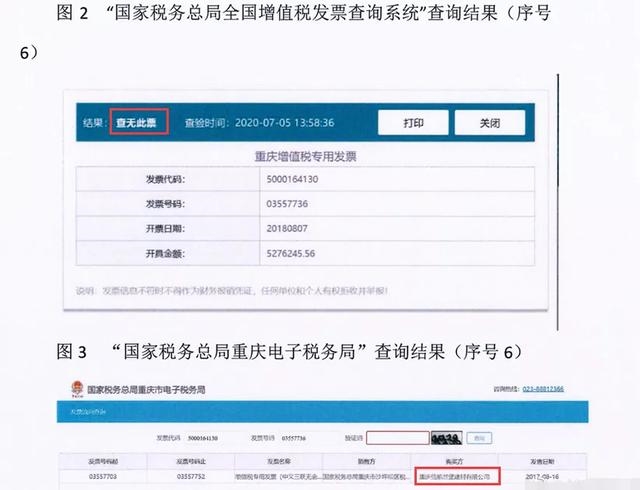Select invoice date value 20180807
Viewport: 640px width, 490px height.
point(287,229)
